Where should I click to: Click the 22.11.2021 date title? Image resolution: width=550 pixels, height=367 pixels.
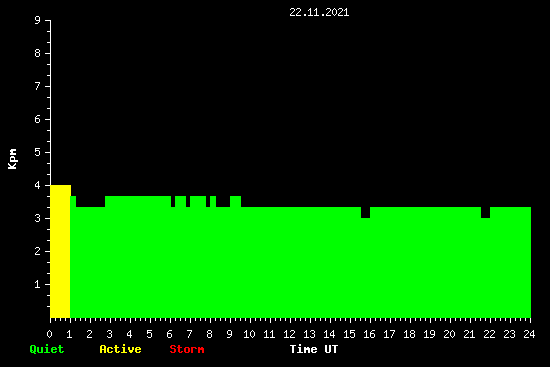click(x=319, y=13)
